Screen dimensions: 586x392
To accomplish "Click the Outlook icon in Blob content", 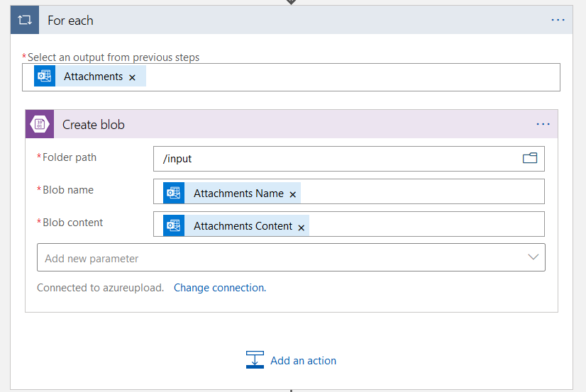I will pos(174,226).
